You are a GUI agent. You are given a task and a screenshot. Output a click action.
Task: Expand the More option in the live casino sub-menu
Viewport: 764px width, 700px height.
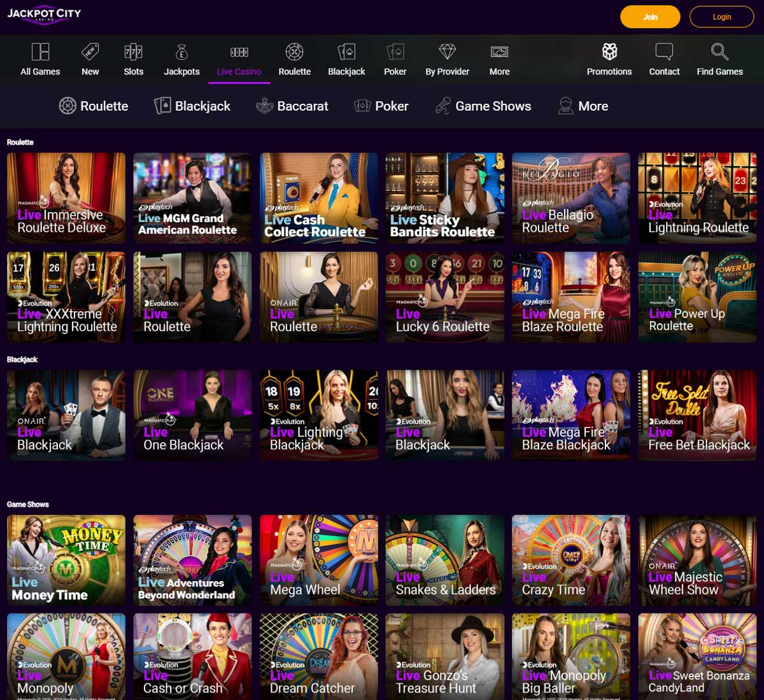(583, 106)
